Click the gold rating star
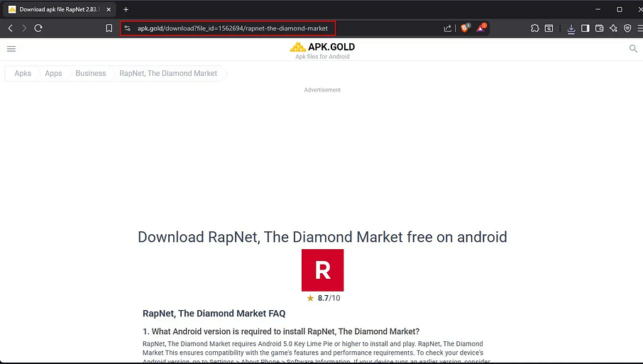This screenshot has height=364, width=643. coord(310,298)
